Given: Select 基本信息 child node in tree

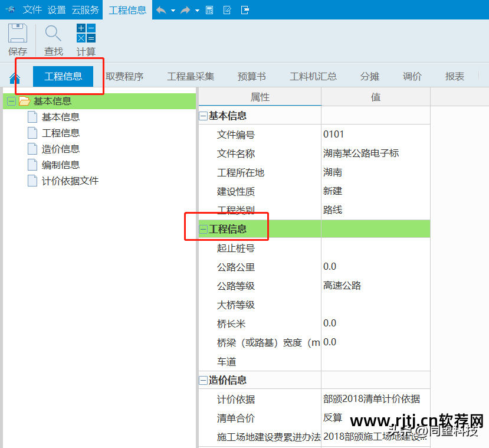Looking at the screenshot, I should click(61, 117).
